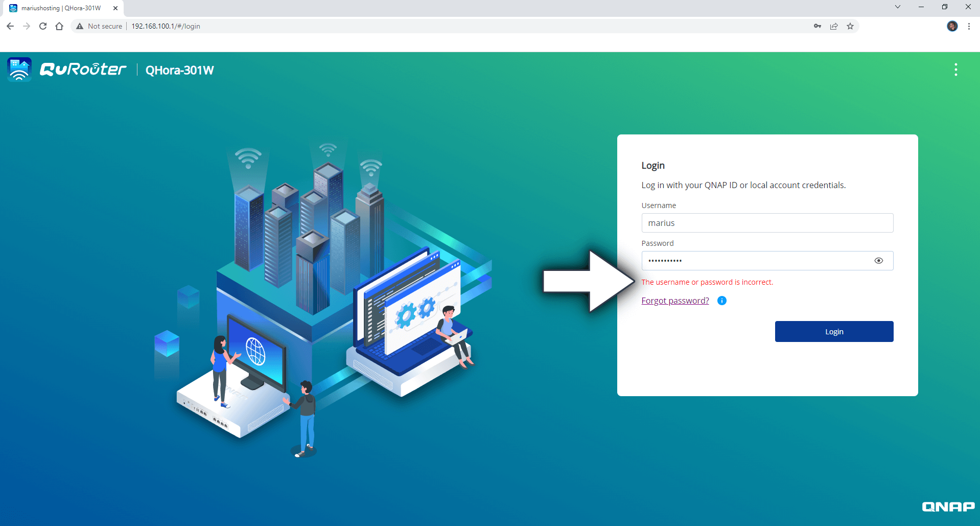Click the QNAP logo at bottom right
Viewport: 980px width, 526px height.
[948, 507]
